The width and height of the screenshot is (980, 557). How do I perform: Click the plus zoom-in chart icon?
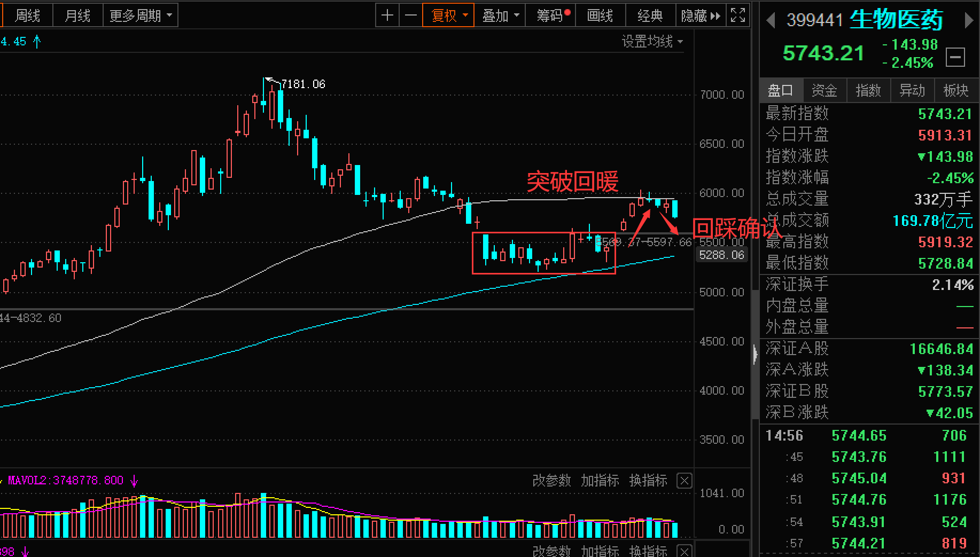(x=387, y=15)
